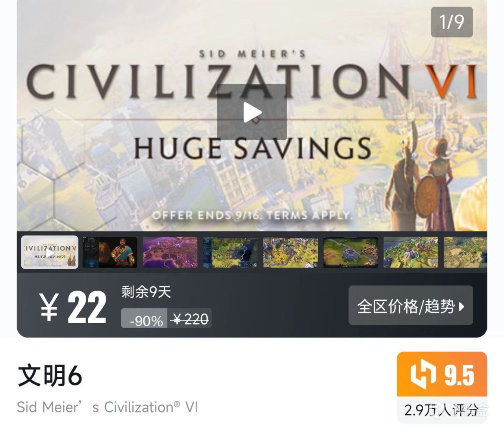Tap the orange 9.5 score badge
This screenshot has height=430, width=504.
coord(442,374)
